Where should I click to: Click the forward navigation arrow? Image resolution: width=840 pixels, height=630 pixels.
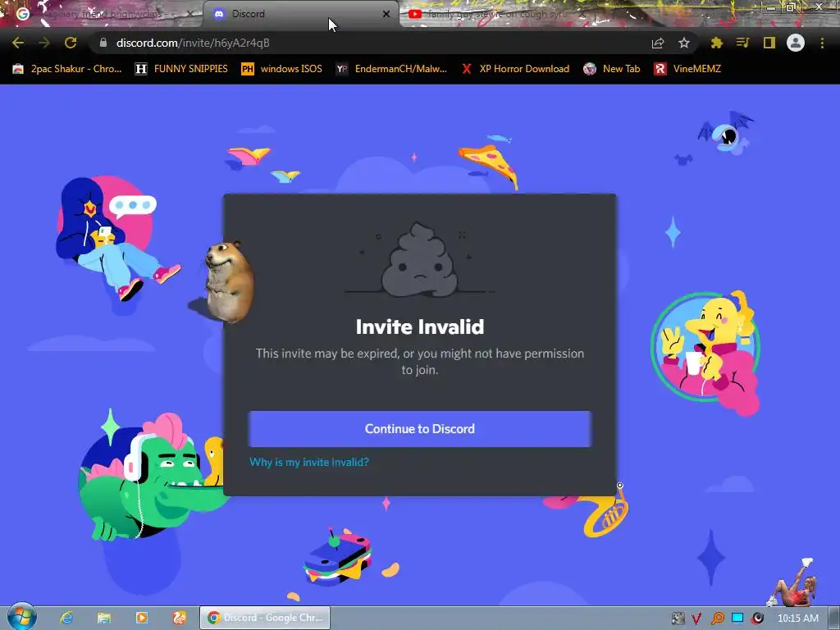(x=44, y=43)
